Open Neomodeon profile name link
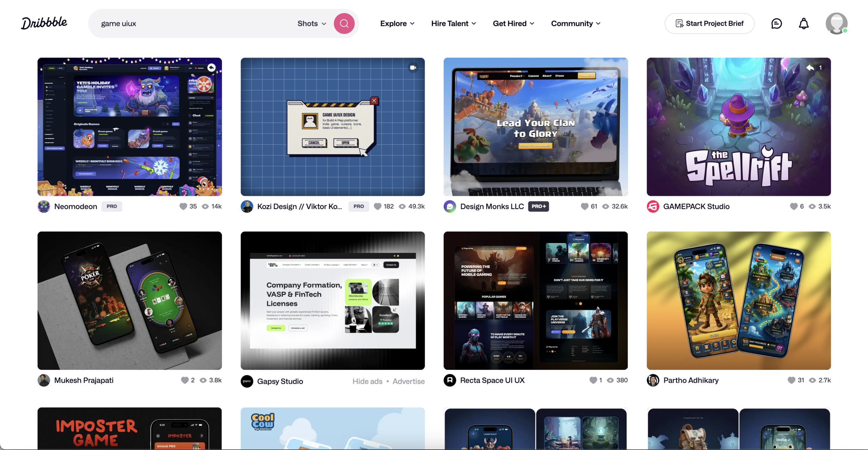The height and width of the screenshot is (450, 868). (x=76, y=206)
